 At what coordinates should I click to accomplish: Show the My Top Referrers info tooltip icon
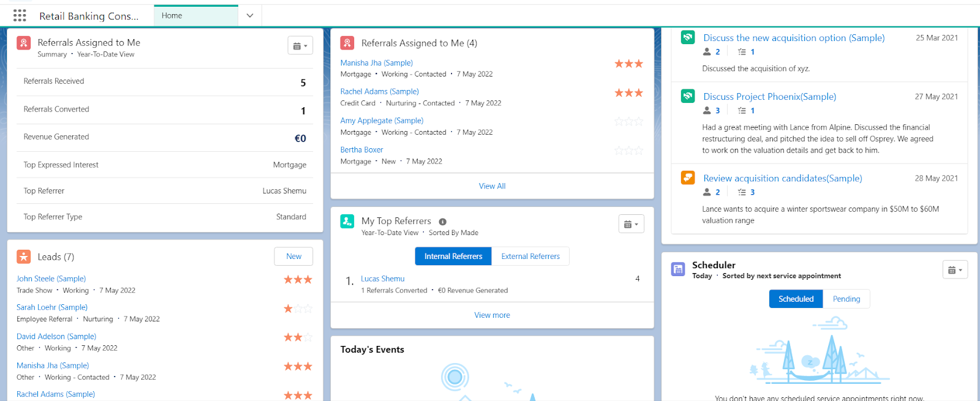pos(443,222)
